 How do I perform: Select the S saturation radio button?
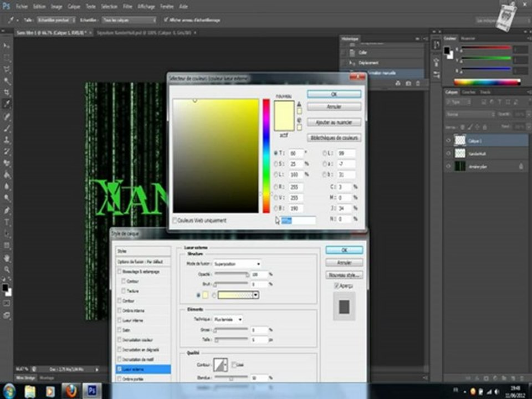pyautogui.click(x=276, y=164)
